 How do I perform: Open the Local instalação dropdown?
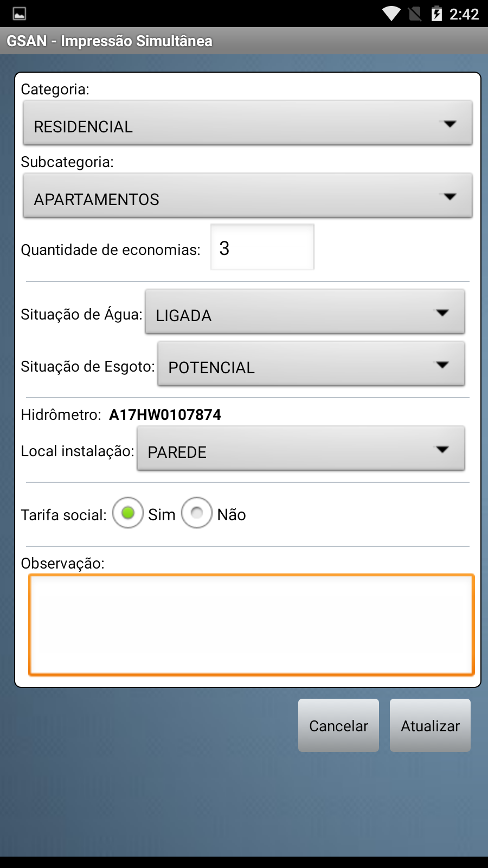click(300, 449)
